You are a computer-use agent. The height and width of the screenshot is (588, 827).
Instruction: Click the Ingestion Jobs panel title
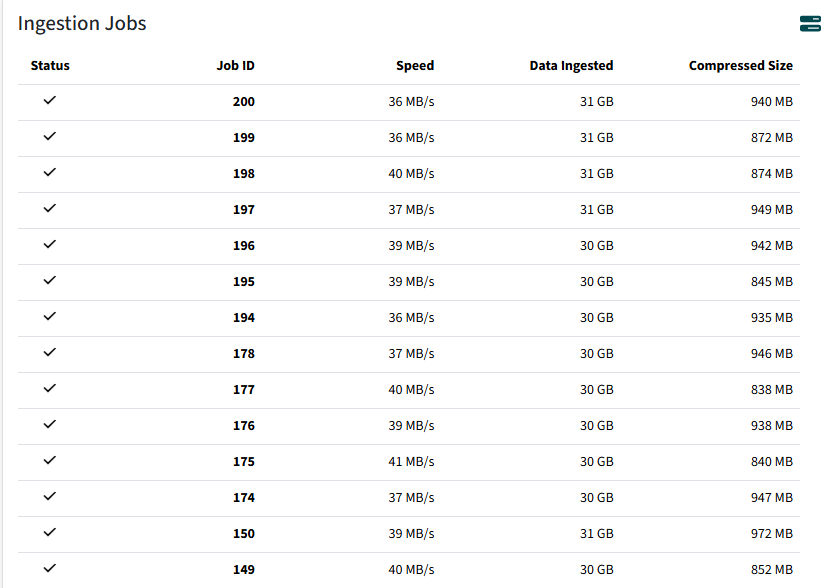pos(82,24)
